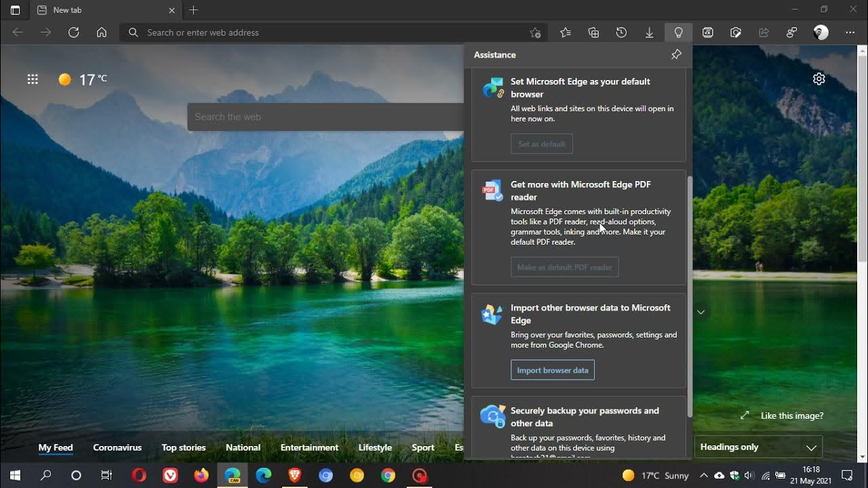Image resolution: width=868 pixels, height=488 pixels.
Task: Select the Entertainment feed tab
Action: pyautogui.click(x=309, y=447)
